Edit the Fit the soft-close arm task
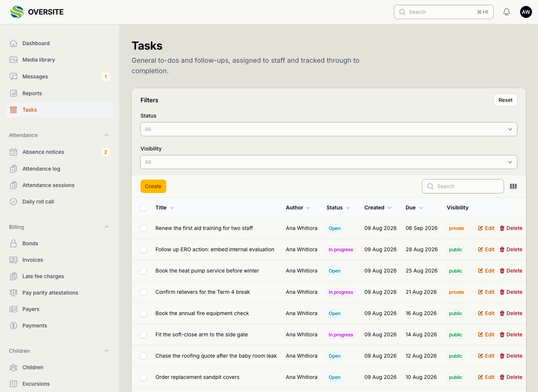This screenshot has height=392, width=538. pos(486,335)
